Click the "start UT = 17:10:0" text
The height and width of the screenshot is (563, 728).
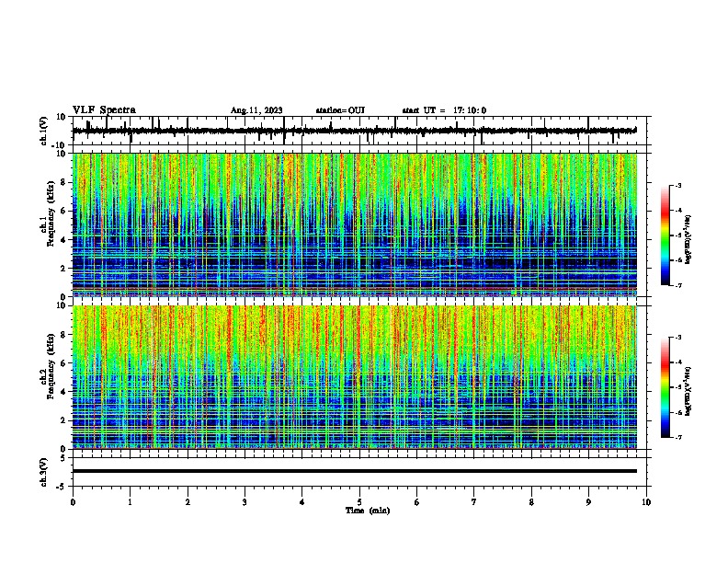pyautogui.click(x=444, y=110)
